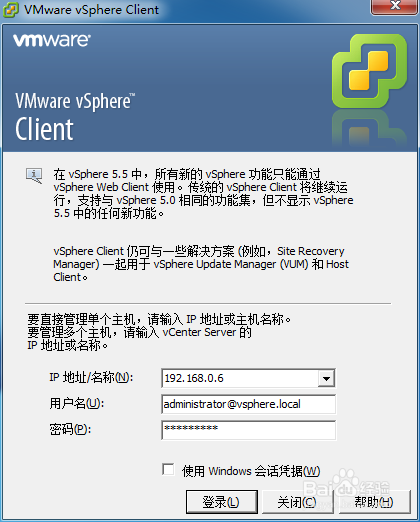Click the green and yellow vSphere logo
Screen dimensions: 420x522
coord(369,71)
